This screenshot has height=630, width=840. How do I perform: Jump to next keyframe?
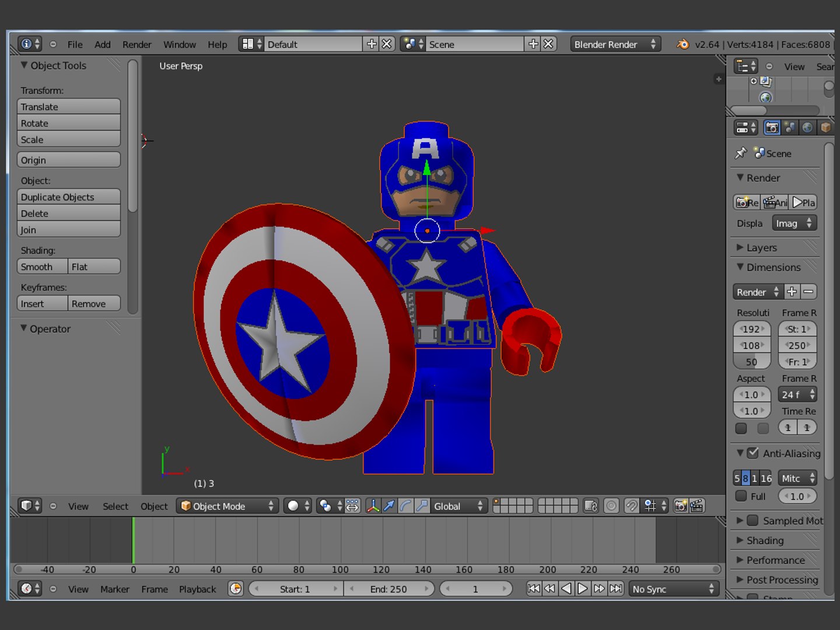tap(599, 589)
